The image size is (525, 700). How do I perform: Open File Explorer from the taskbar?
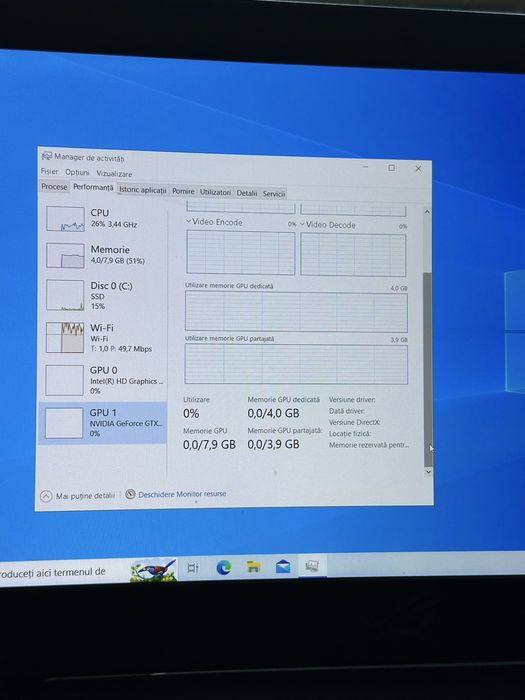254,567
